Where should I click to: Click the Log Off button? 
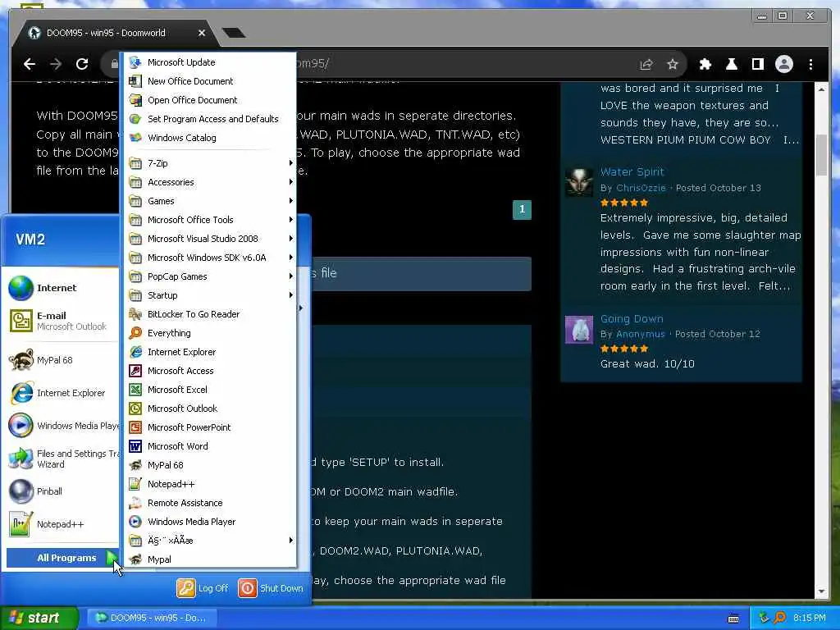coord(203,588)
